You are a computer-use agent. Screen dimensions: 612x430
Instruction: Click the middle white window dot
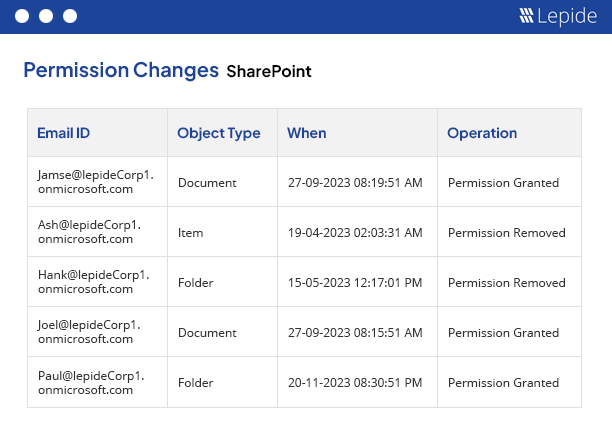click(45, 16)
